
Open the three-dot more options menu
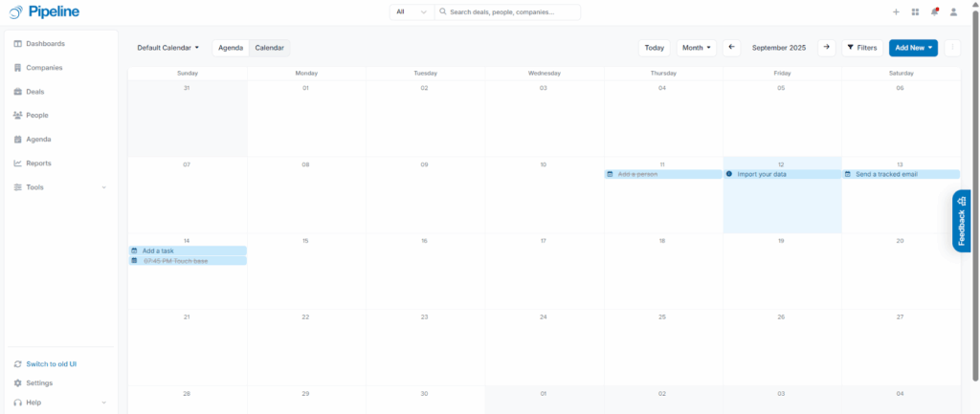952,47
